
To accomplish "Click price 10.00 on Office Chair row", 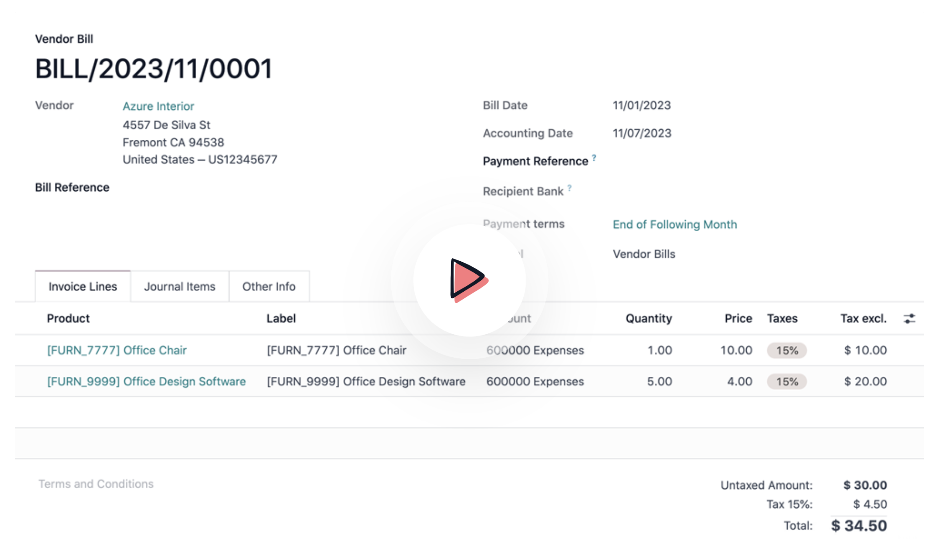I will tap(736, 350).
